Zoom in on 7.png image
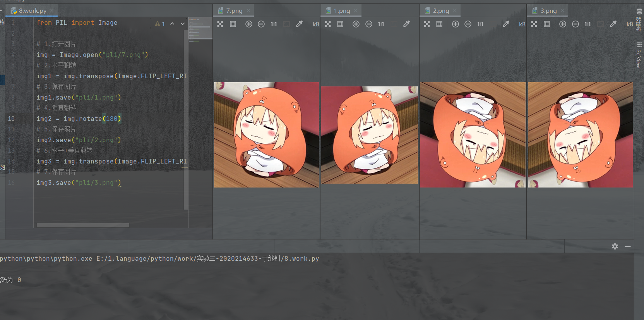The width and height of the screenshot is (644, 320). pyautogui.click(x=249, y=24)
